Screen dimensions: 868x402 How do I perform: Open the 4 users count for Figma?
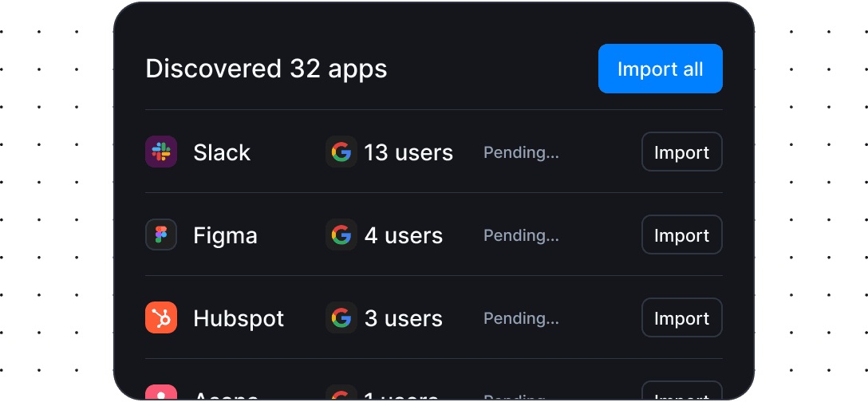click(404, 235)
